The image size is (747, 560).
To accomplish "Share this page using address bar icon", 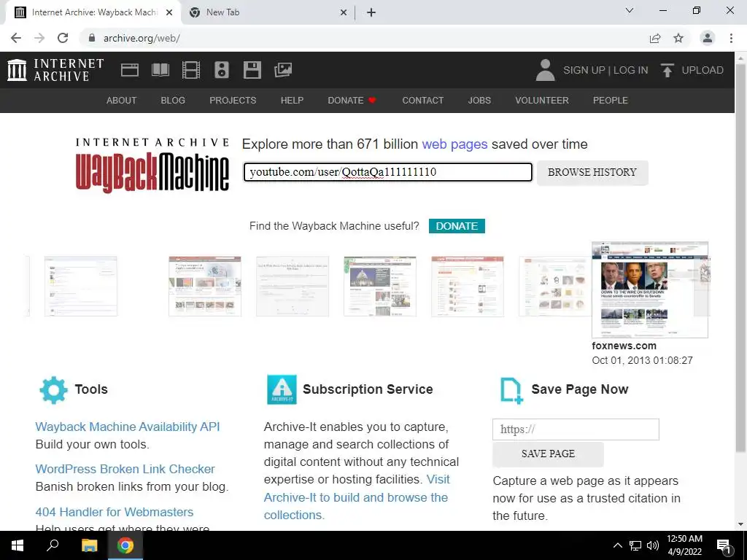I will point(655,38).
